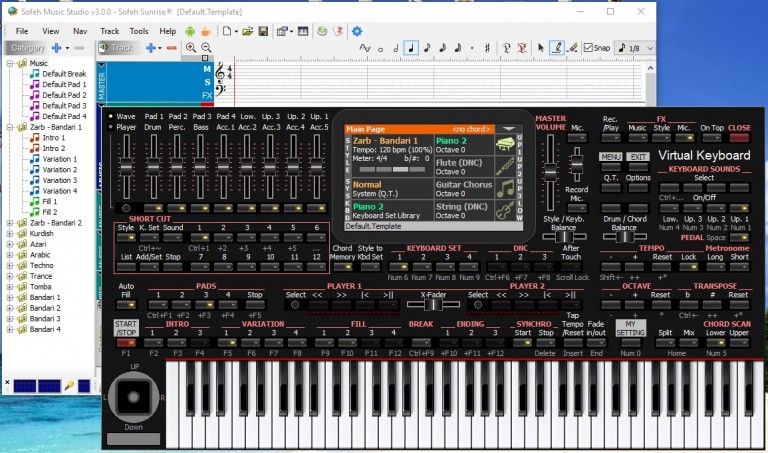This screenshot has width=768, height=453.
Task: Open the 1/8 snap value dropdown
Action: click(x=650, y=48)
